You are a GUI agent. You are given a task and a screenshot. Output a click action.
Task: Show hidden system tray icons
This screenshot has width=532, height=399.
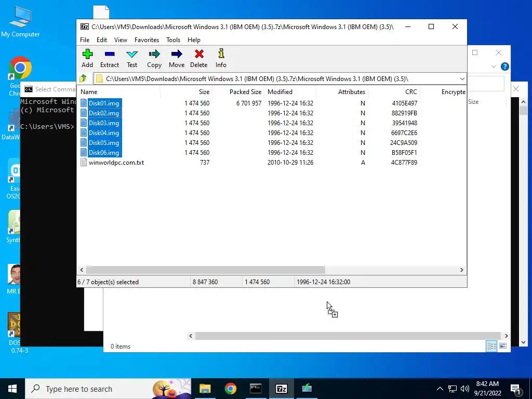[x=440, y=389]
